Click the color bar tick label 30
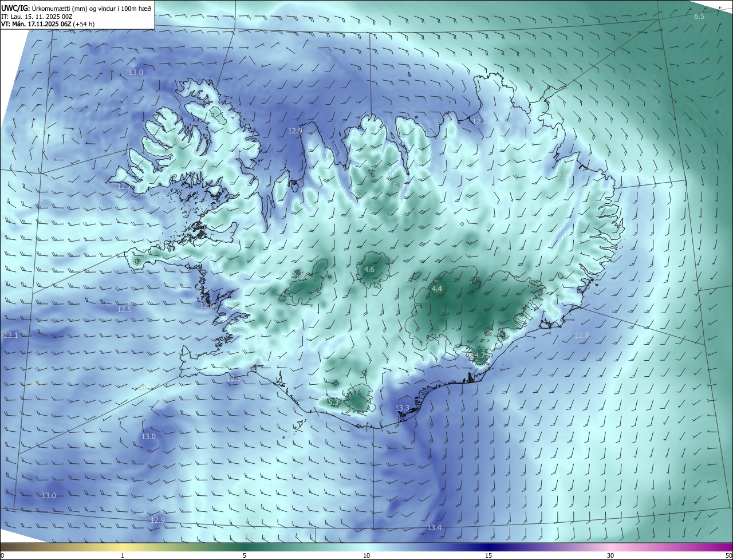The image size is (733, 560). point(610,555)
